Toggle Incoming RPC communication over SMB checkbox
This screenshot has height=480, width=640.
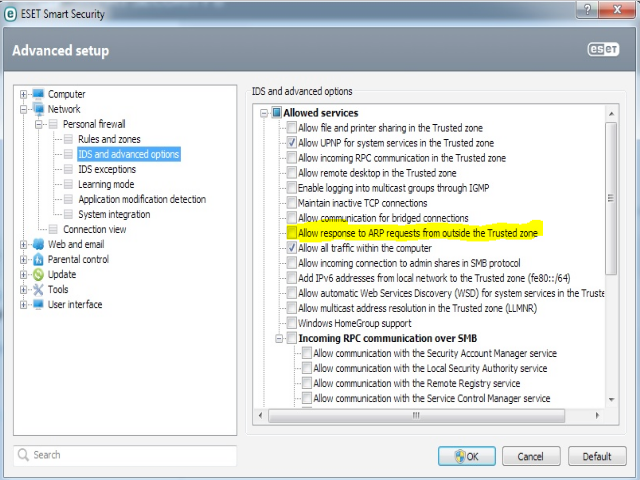[x=291, y=338]
